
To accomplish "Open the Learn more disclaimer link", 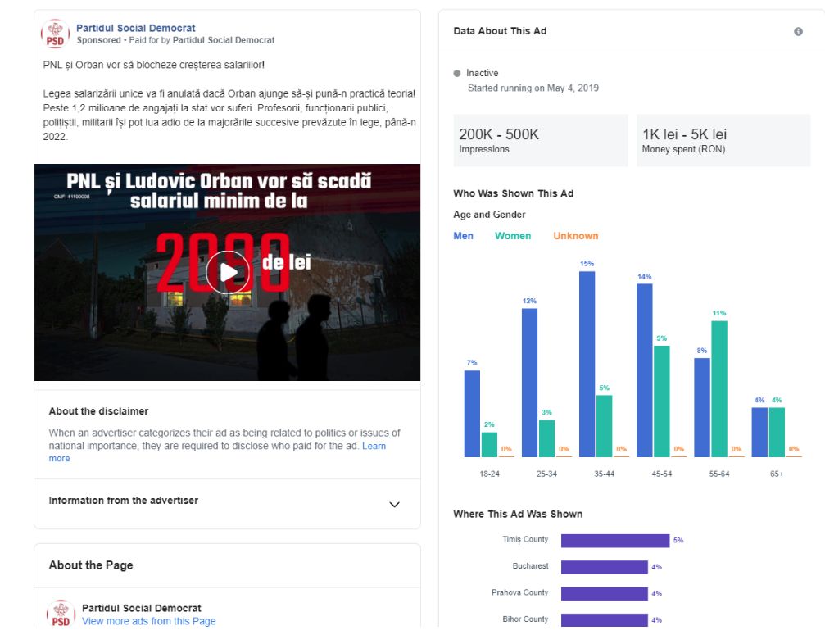I will 374,446.
